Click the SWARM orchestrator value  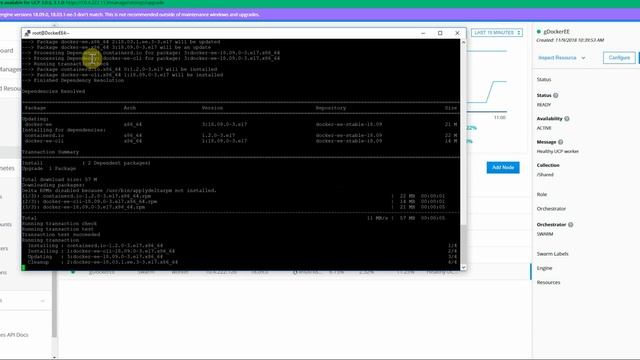pos(544,234)
